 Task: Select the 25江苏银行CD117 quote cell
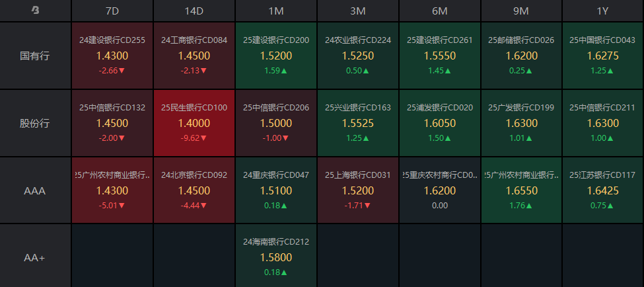point(603,191)
